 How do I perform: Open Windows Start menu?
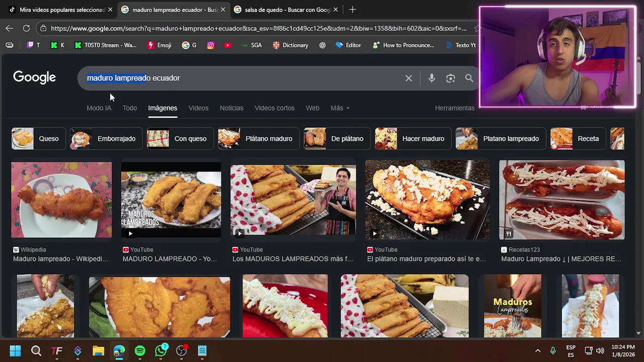pos(15,350)
